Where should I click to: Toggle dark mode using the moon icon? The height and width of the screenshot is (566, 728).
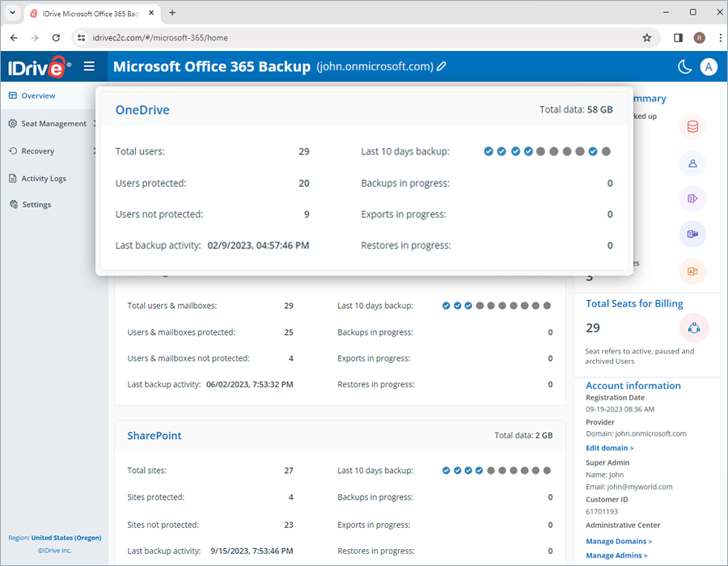pos(684,66)
